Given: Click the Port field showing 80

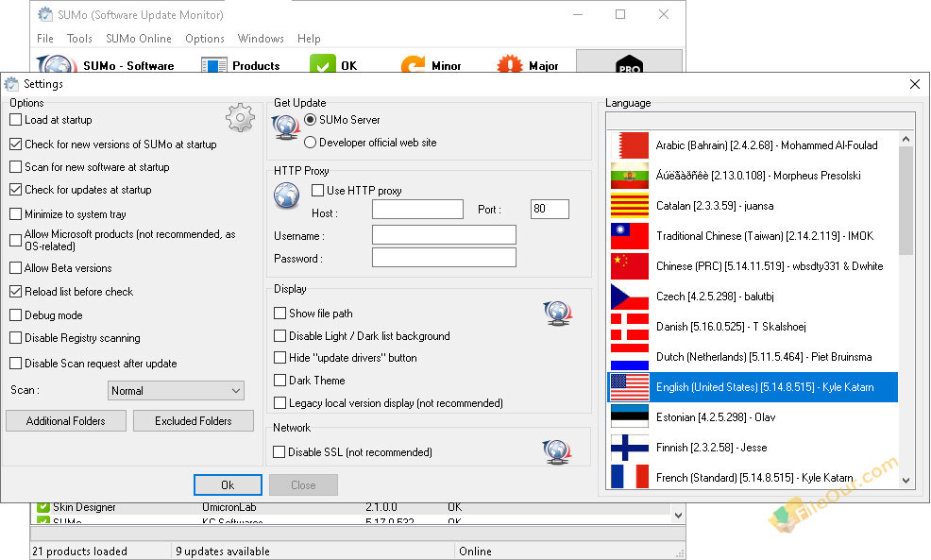Looking at the screenshot, I should pyautogui.click(x=550, y=209).
